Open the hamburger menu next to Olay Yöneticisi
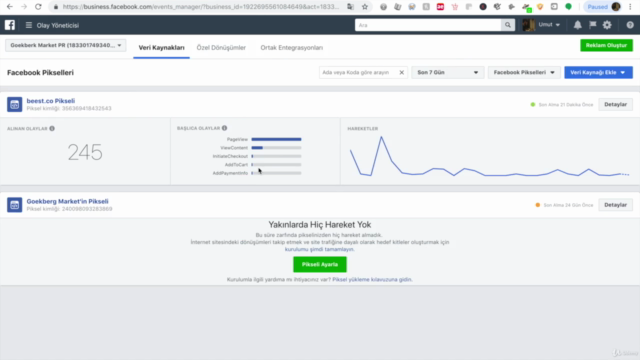The image size is (640, 360). (x=29, y=25)
